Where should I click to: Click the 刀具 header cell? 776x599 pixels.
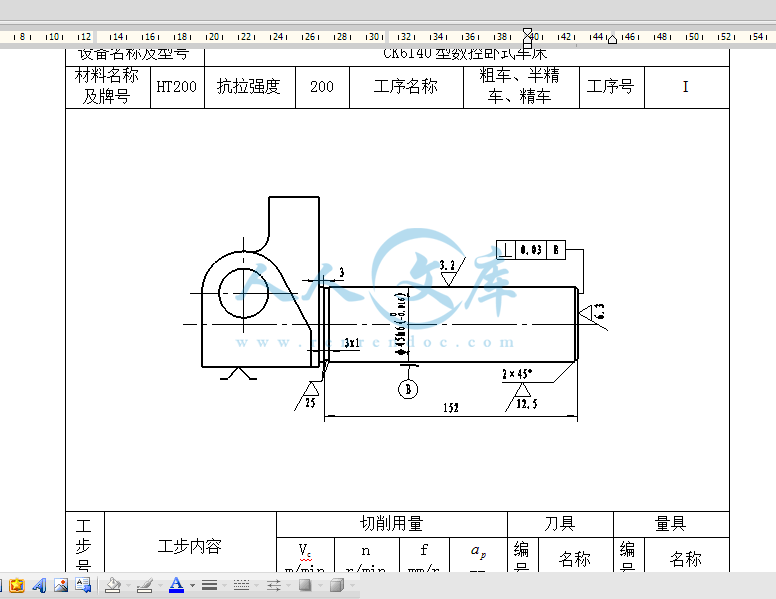[560, 524]
